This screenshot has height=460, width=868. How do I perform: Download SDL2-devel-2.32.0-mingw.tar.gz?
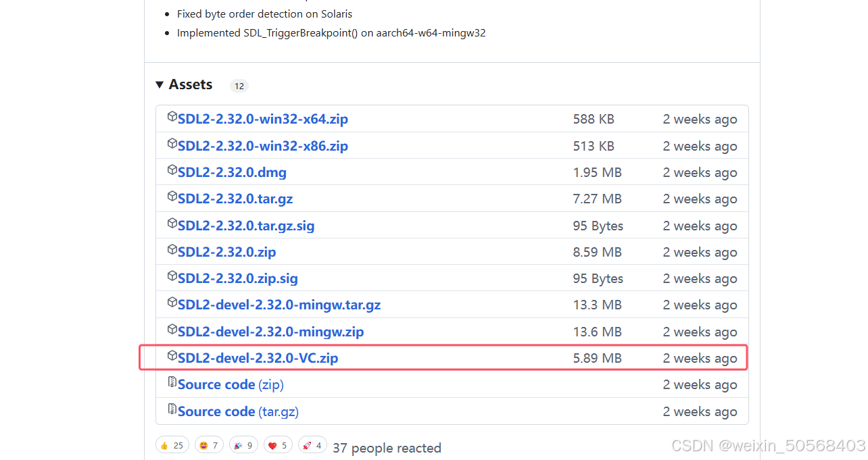(279, 305)
